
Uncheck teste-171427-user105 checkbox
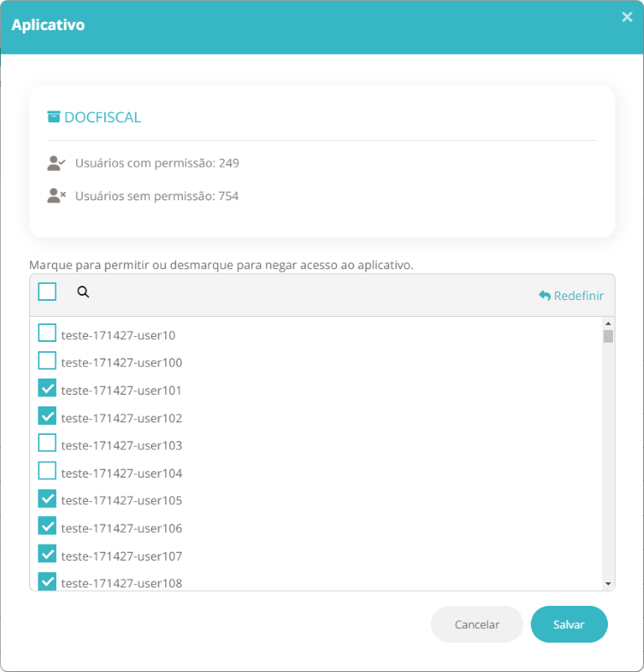tap(47, 499)
